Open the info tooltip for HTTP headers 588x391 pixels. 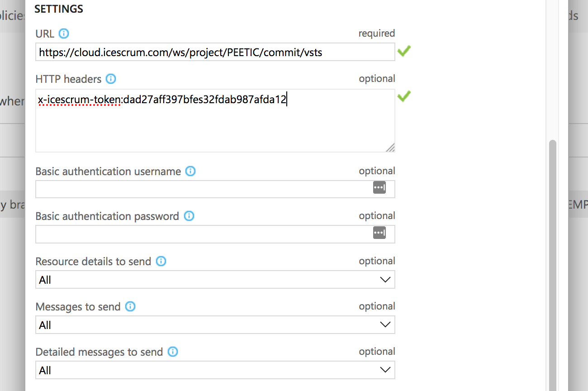point(111,79)
